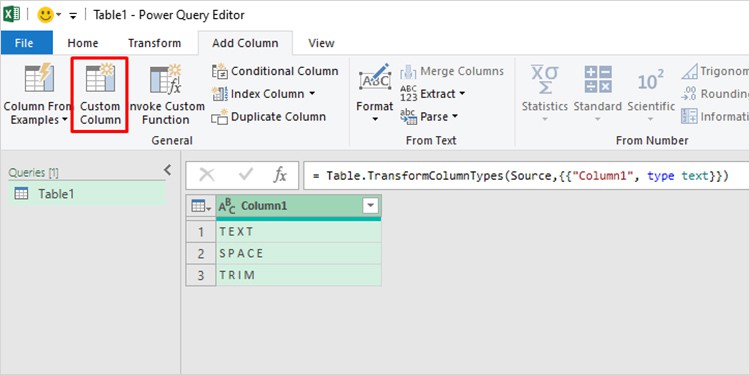750x375 pixels.
Task: Click Column From Examples icon
Action: [x=39, y=78]
